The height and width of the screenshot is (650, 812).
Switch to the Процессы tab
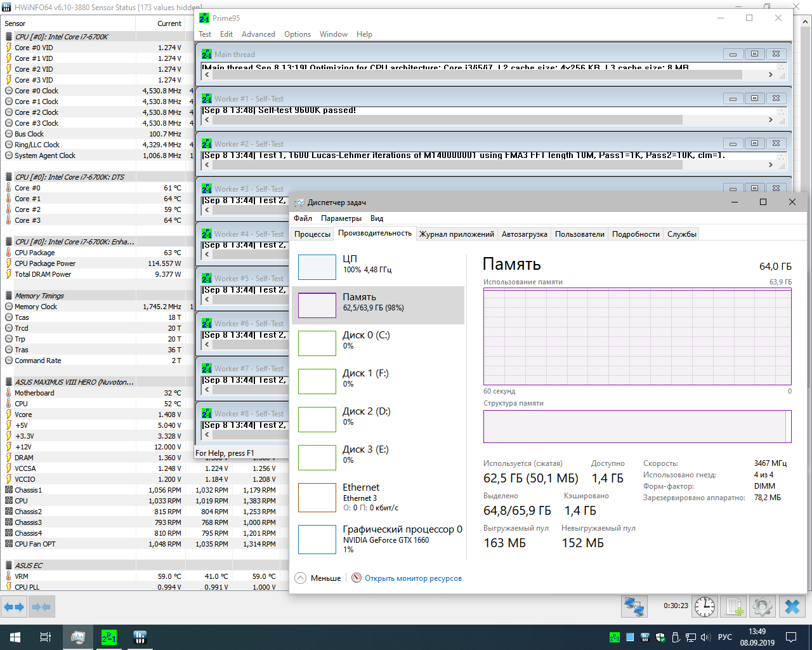pyautogui.click(x=312, y=234)
